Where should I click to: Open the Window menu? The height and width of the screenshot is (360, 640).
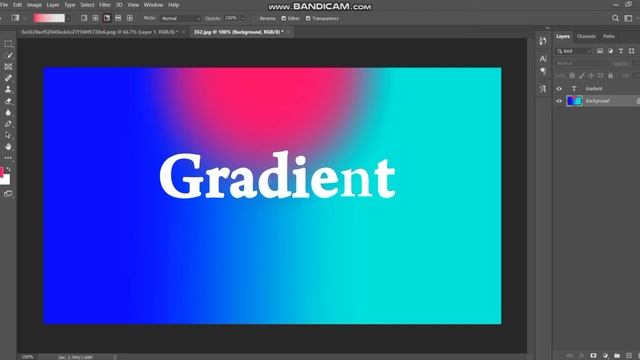153,5
